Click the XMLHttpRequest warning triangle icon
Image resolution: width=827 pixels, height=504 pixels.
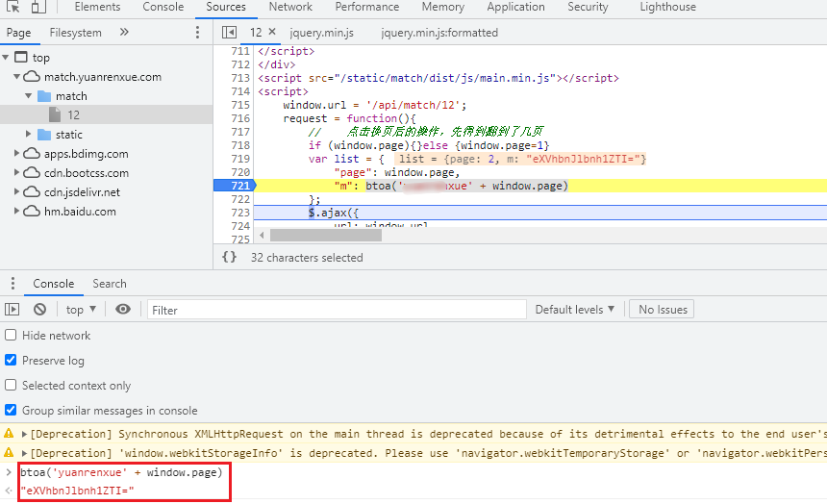click(x=9, y=434)
